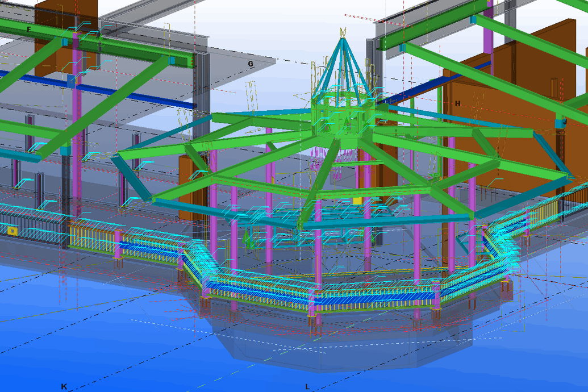This screenshot has width=588, height=392.
Task: Click the yellow square marker under octagonal roof
Action: pyautogui.click(x=357, y=201)
